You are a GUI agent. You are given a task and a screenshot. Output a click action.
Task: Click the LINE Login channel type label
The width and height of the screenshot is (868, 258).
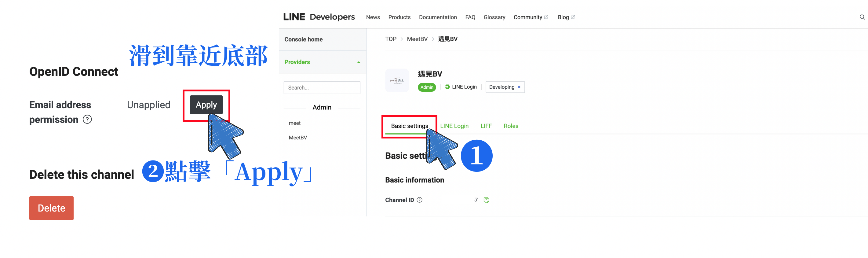(461, 87)
